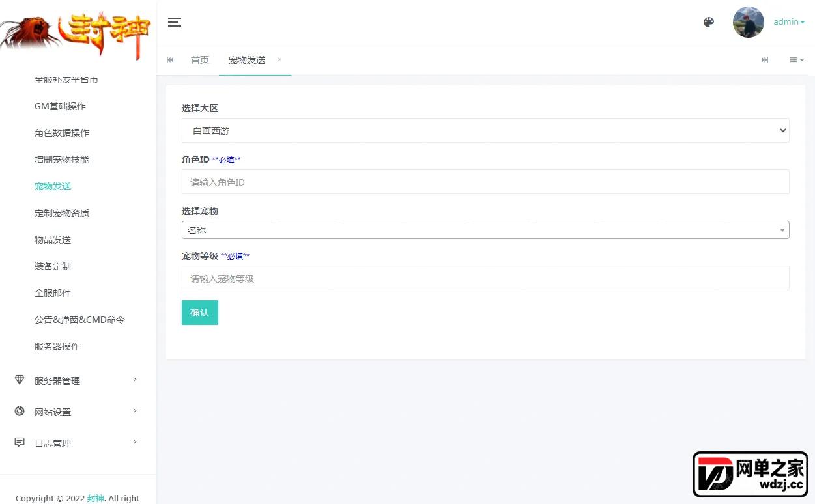Click the 日志管理 chat icon

(20, 442)
